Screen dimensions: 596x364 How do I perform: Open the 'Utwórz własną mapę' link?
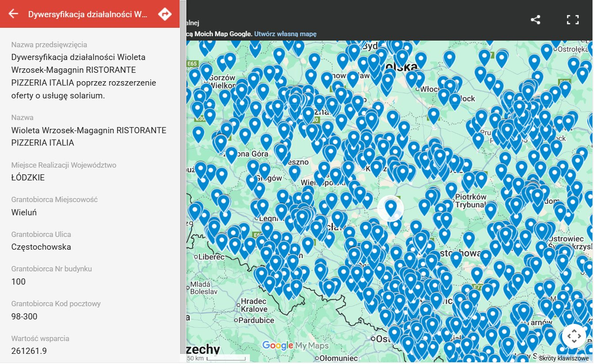(x=285, y=34)
